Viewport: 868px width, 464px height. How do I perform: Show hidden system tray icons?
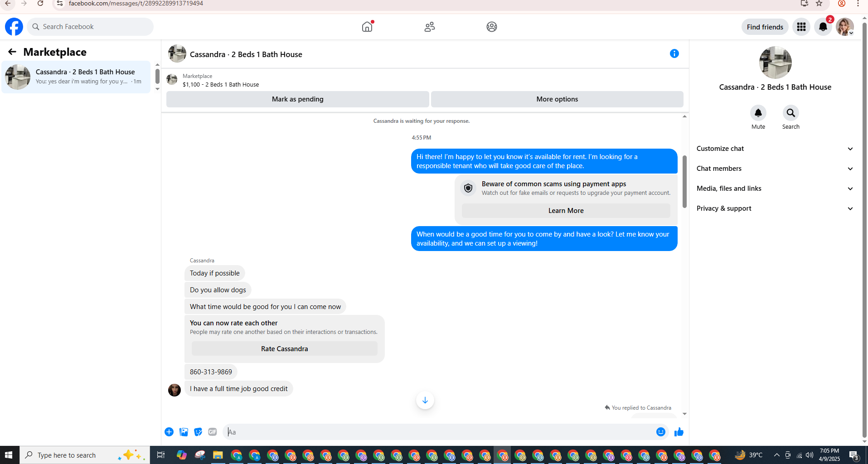pos(777,455)
